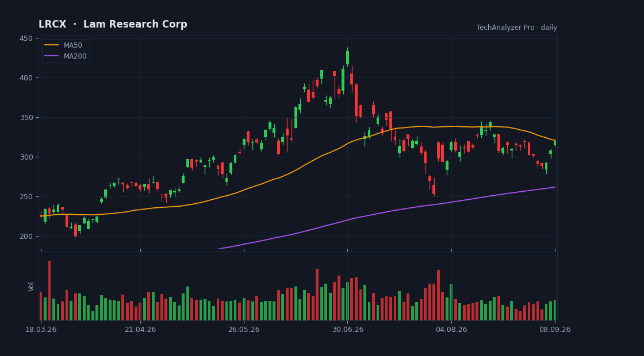Click the 450 price axis label
The height and width of the screenshot is (356, 644).
point(26,38)
